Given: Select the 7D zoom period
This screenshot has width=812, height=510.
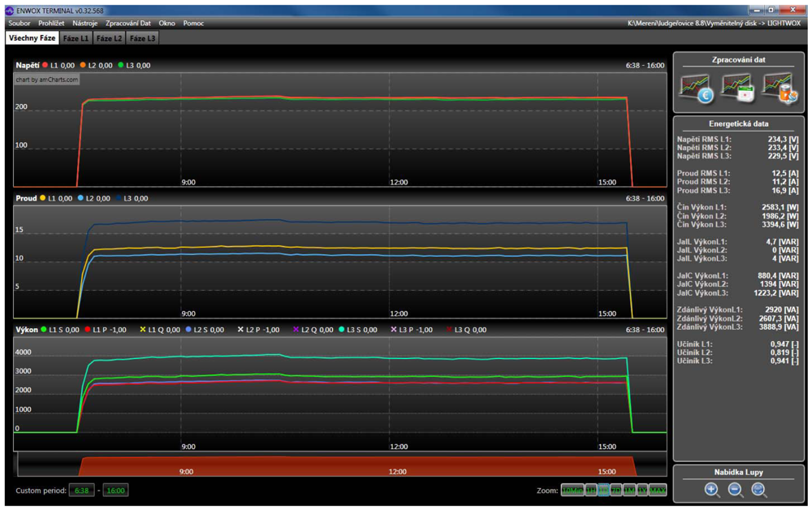Looking at the screenshot, I should (616, 491).
